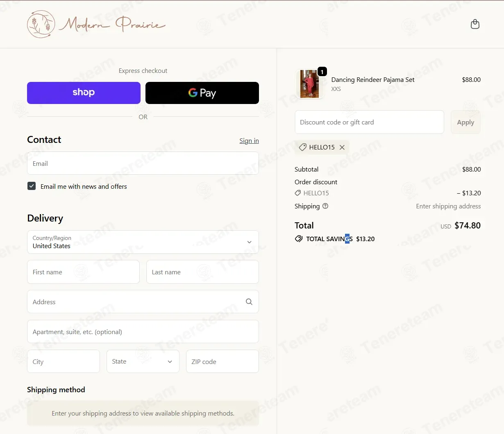Expand the State dropdown
The image size is (504, 434).
pyautogui.click(x=143, y=362)
